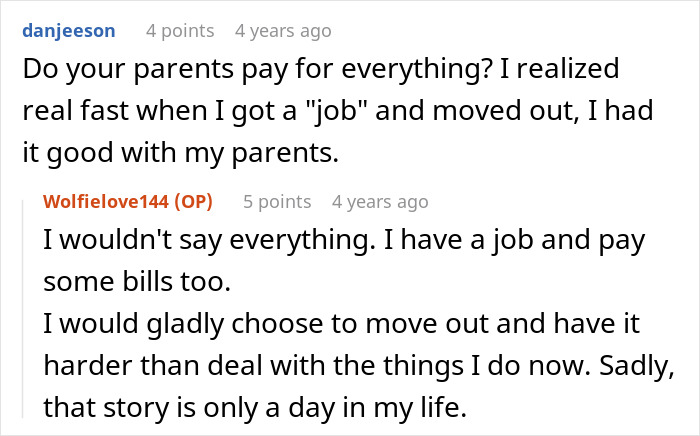The image size is (700, 436).
Task: Click the "5 points" score on Wolfielove144's reply
Action: pos(277,202)
